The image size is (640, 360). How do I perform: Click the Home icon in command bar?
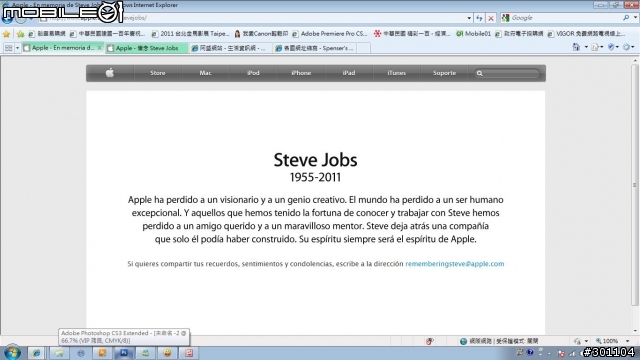point(576,47)
